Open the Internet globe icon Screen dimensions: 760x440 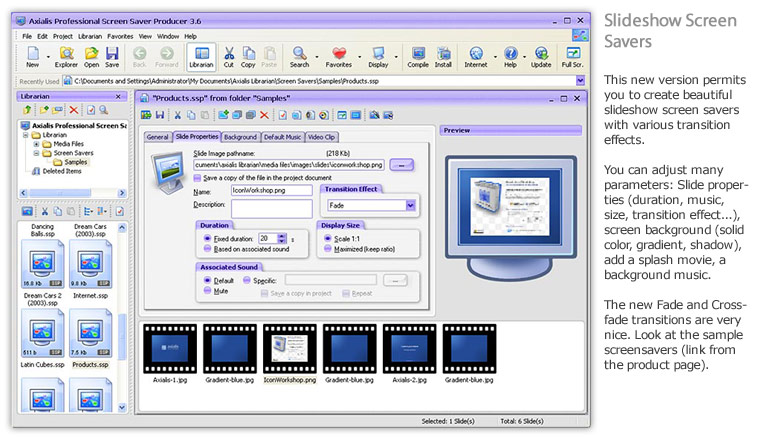tap(476, 57)
